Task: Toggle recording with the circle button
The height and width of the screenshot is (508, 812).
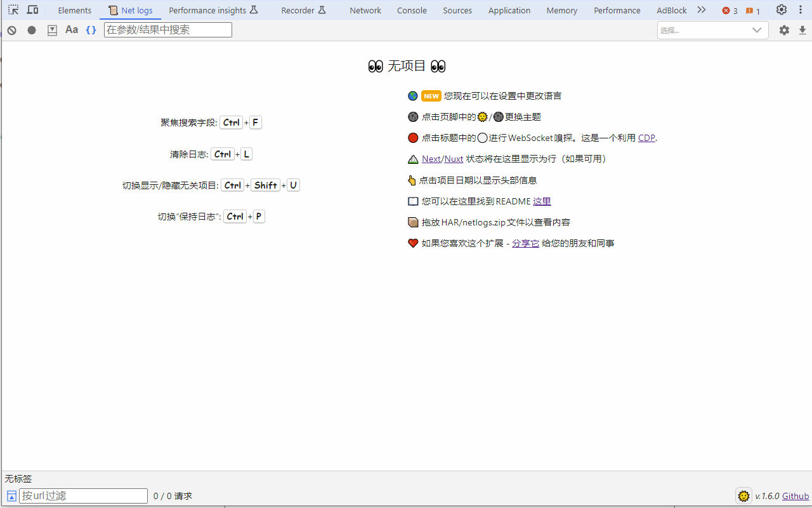Action: click(32, 30)
